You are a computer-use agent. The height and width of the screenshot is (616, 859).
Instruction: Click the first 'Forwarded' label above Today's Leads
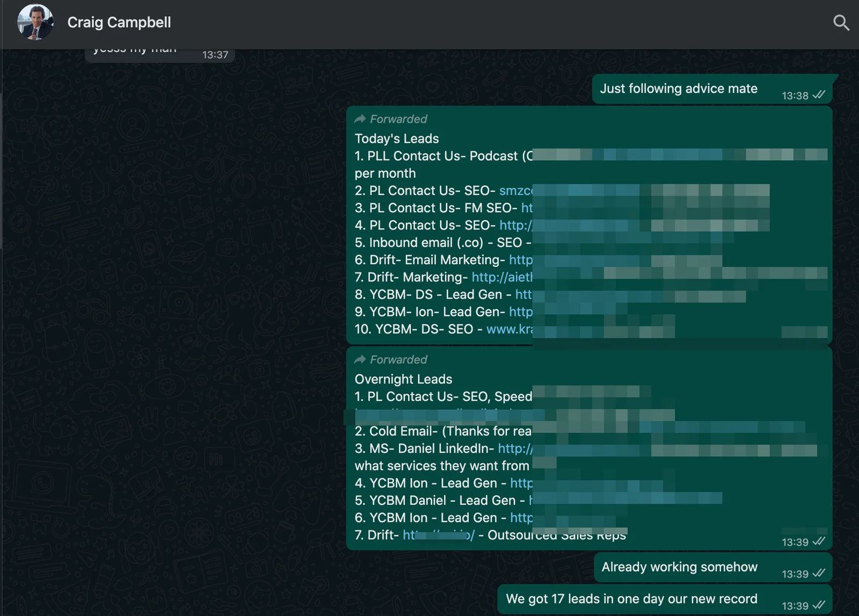click(x=398, y=119)
